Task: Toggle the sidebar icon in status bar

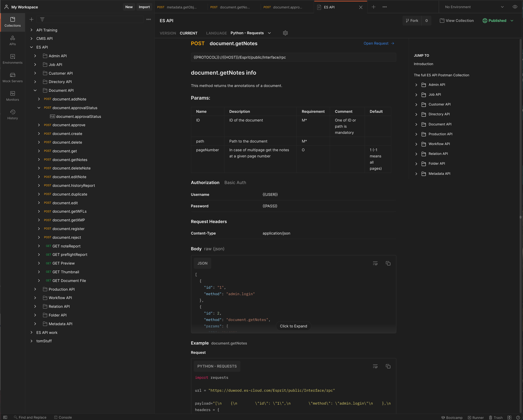Action: click(5, 417)
